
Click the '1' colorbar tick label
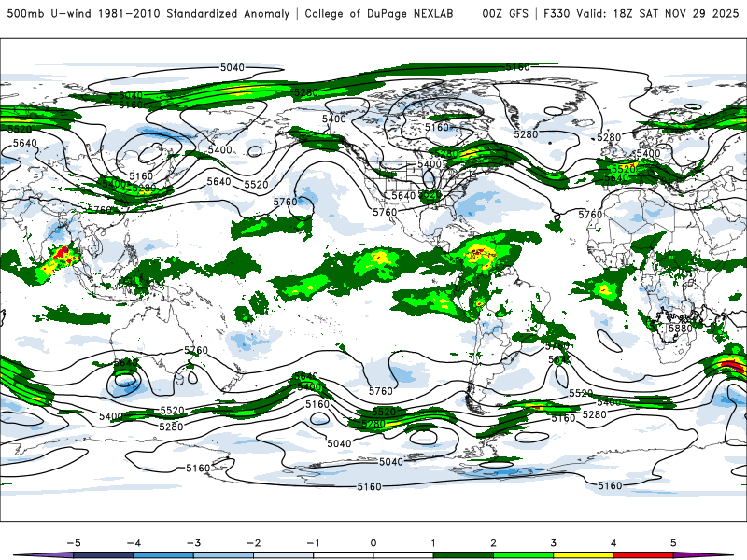433,543
